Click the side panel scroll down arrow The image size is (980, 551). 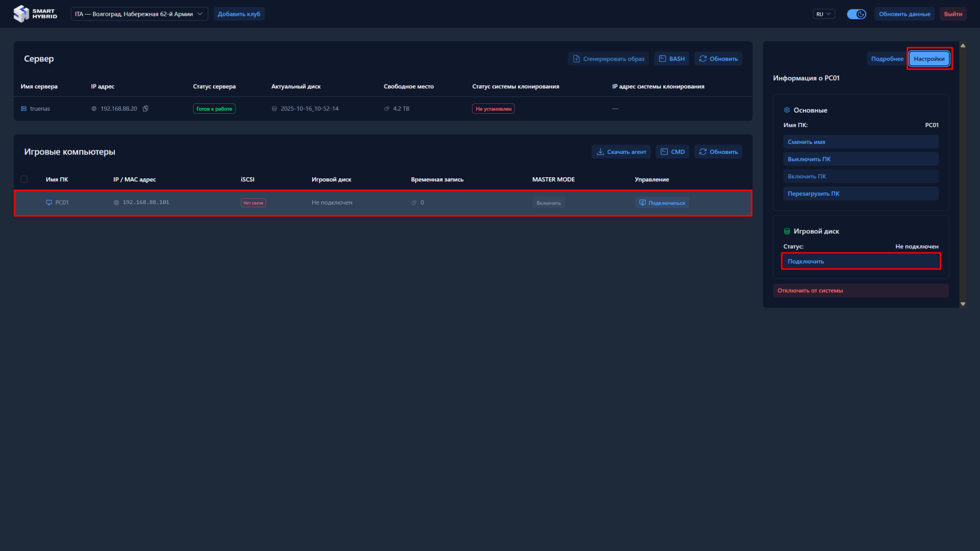(963, 304)
